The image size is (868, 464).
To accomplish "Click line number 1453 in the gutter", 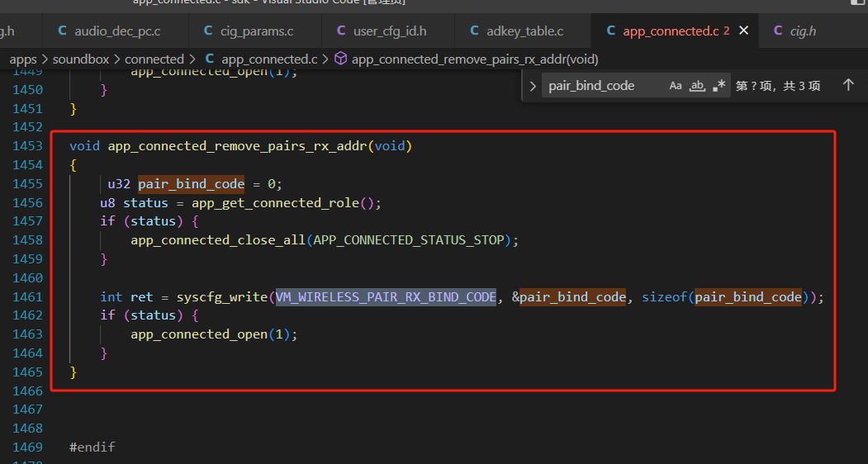I will click(x=28, y=146).
